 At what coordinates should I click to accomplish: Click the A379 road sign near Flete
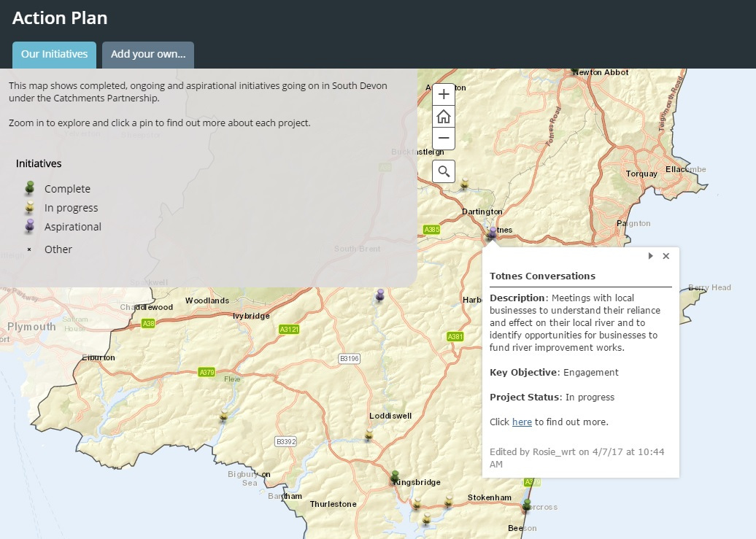tap(207, 372)
